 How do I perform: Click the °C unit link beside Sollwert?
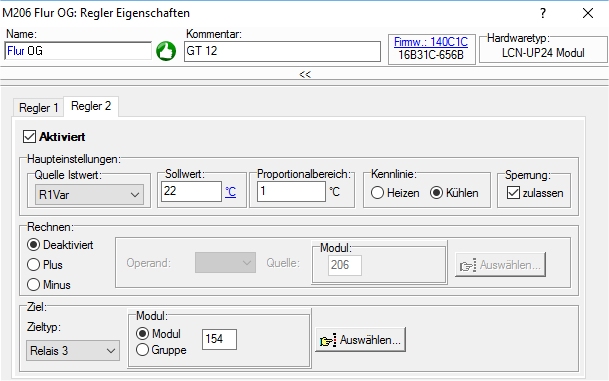pos(230,192)
